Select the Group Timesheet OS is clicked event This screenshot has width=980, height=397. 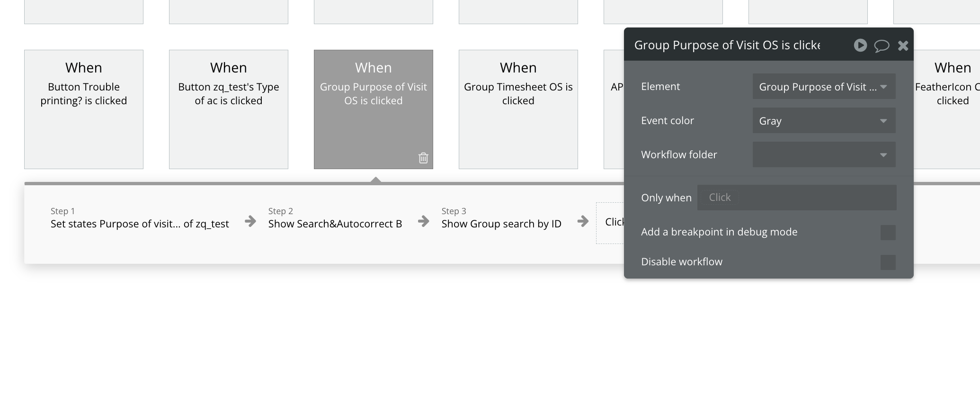[x=518, y=109]
